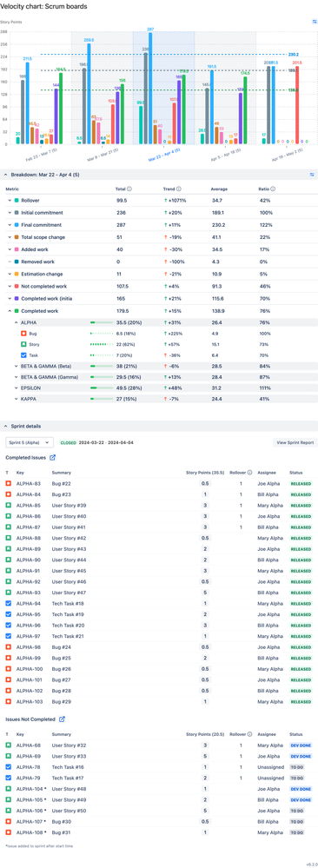
Task: Click the bug icon of ALPHA-107 row
Action: pyautogui.click(x=9, y=821)
